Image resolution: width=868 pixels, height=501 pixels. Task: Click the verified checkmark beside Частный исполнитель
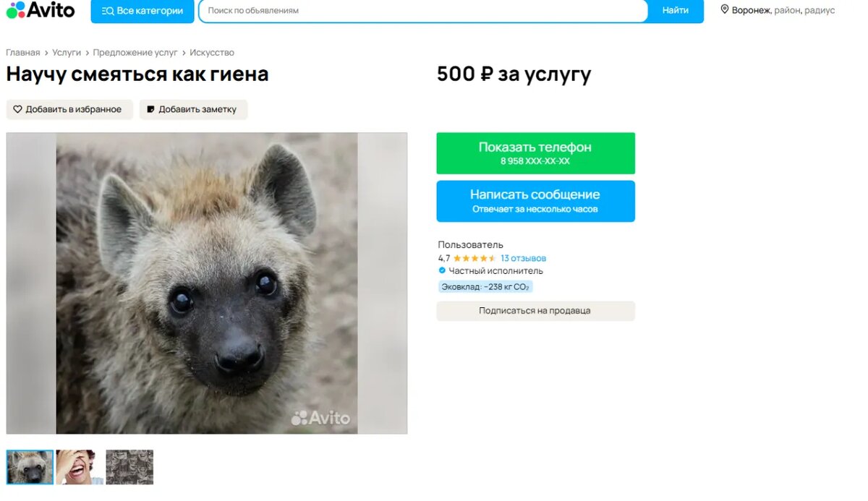442,270
